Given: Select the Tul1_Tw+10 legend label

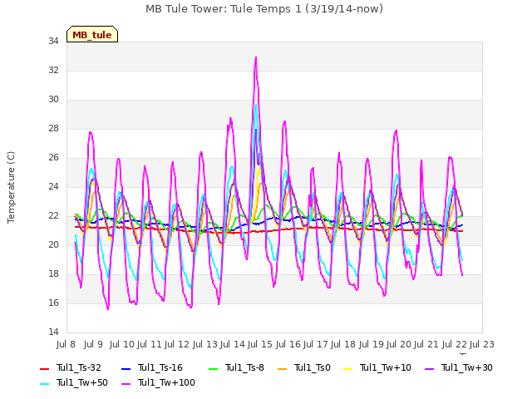Looking at the screenshot, I should tap(386, 367).
